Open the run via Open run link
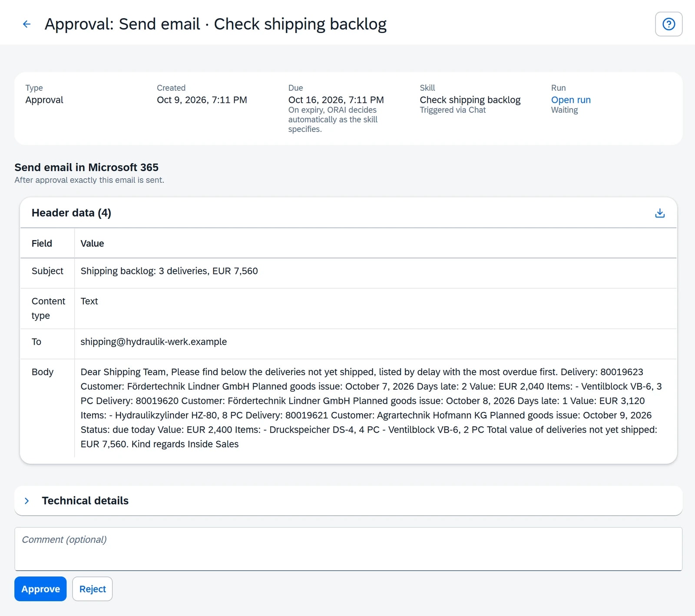 pyautogui.click(x=570, y=100)
